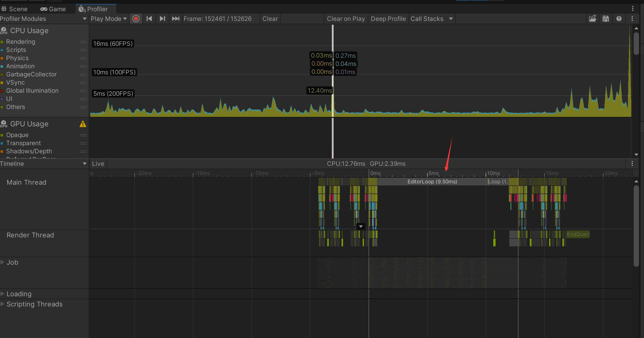Viewport: 644px width, 338px height.
Task: Toggle Clear on Play button
Action: click(346, 19)
